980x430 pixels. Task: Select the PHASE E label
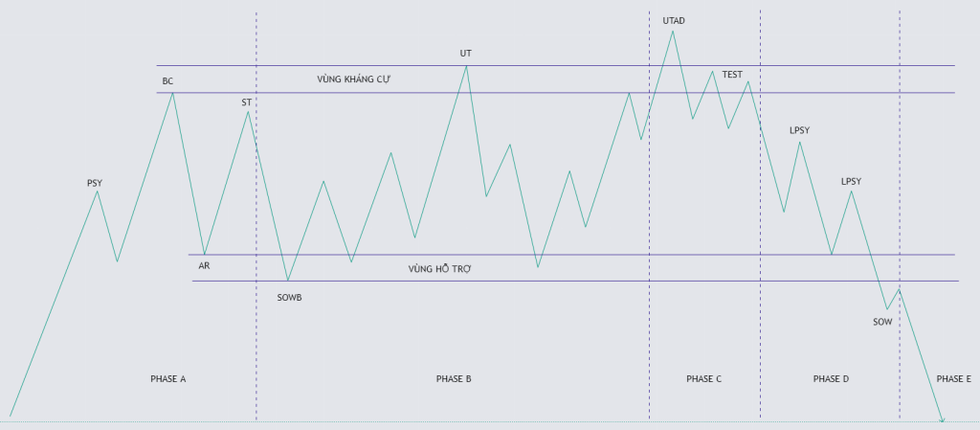pos(954,379)
